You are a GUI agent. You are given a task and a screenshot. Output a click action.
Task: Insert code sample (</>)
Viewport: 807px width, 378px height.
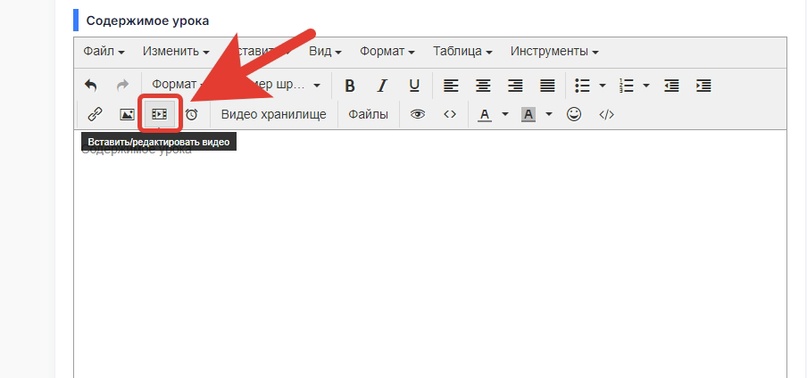pos(606,114)
